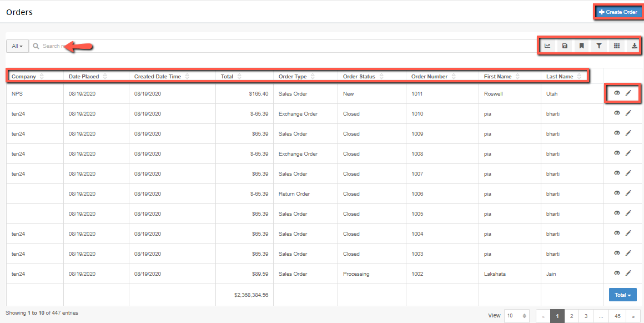This screenshot has width=644, height=323.
Task: Open the filter funnel icon
Action: 599,46
